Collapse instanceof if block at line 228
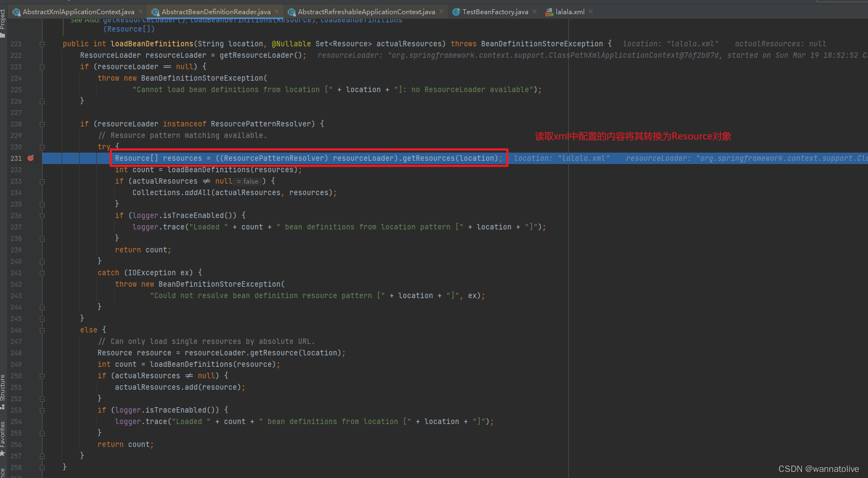Viewport: 868px width, 478px height. [x=42, y=124]
